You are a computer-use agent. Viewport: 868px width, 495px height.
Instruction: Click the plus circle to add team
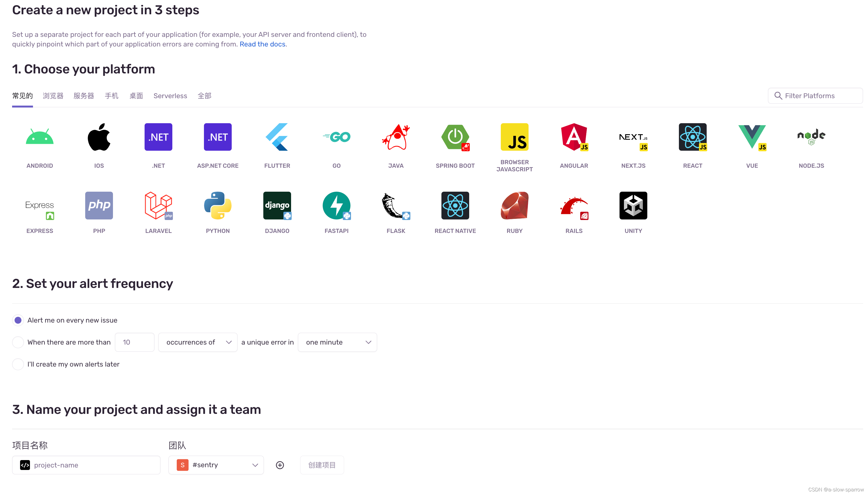coord(280,465)
